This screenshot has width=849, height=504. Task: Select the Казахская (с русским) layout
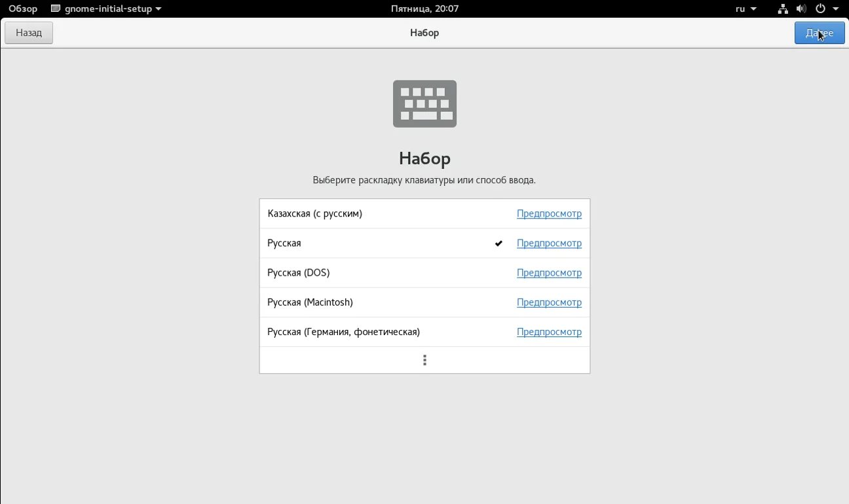tap(315, 213)
